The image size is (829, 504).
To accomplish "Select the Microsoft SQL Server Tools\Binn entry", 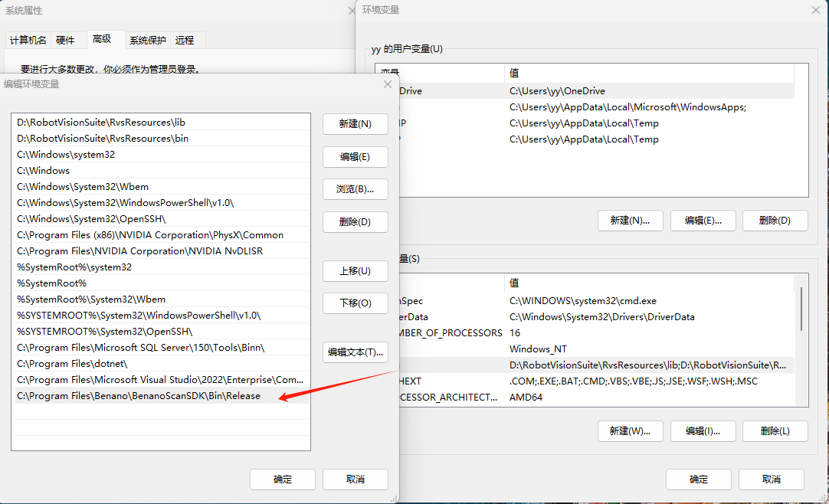I will pyautogui.click(x=141, y=348).
